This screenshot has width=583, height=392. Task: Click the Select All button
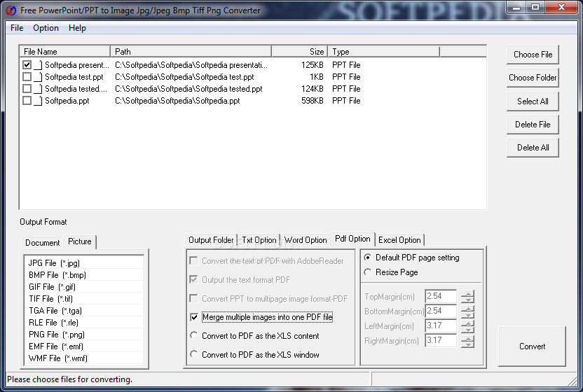533,101
